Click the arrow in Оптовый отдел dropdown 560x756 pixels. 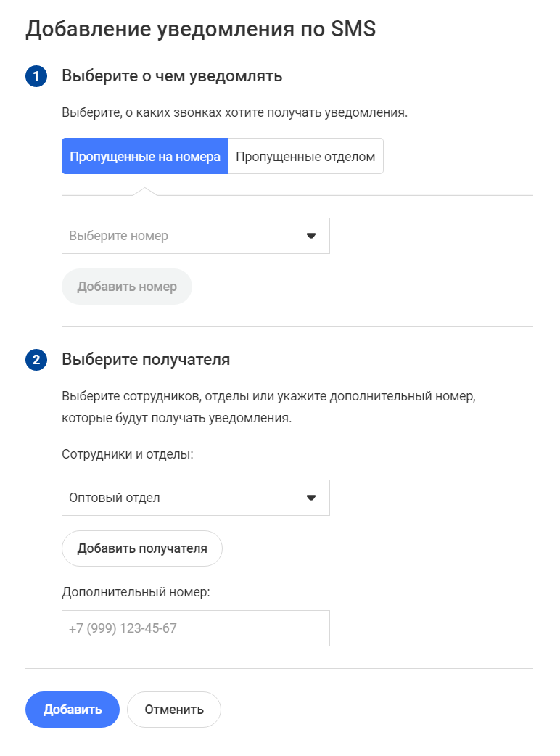[x=311, y=498]
